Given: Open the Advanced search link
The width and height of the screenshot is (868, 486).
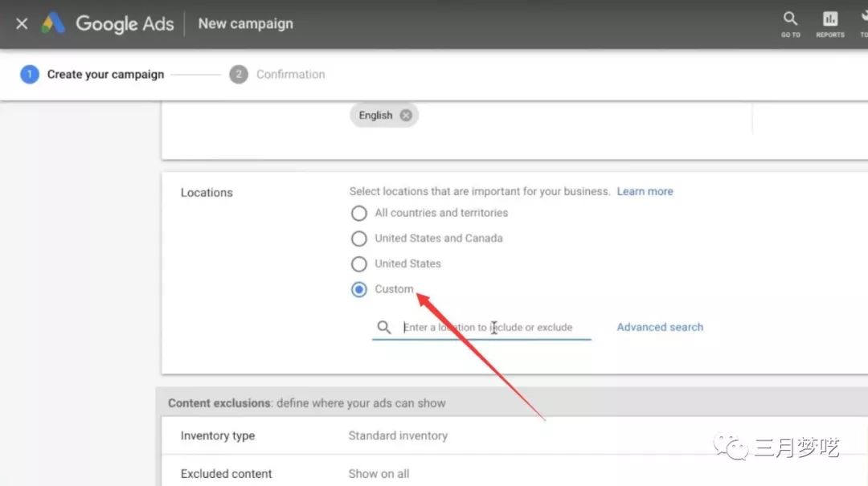Looking at the screenshot, I should point(660,327).
